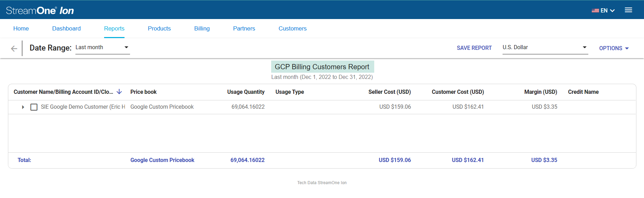Click Google Custom Pricebook in customer row
644x198 pixels.
point(162,107)
